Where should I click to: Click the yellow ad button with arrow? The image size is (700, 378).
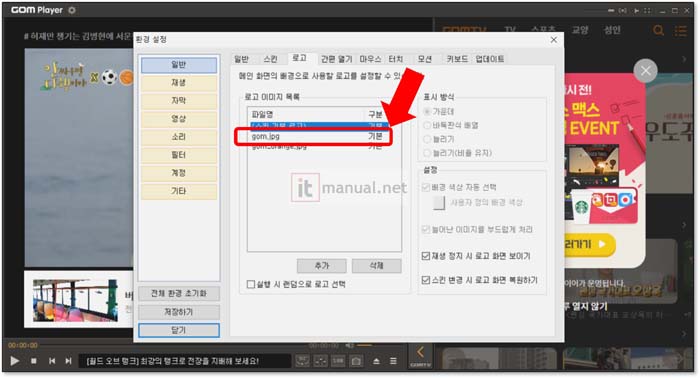pos(590,244)
